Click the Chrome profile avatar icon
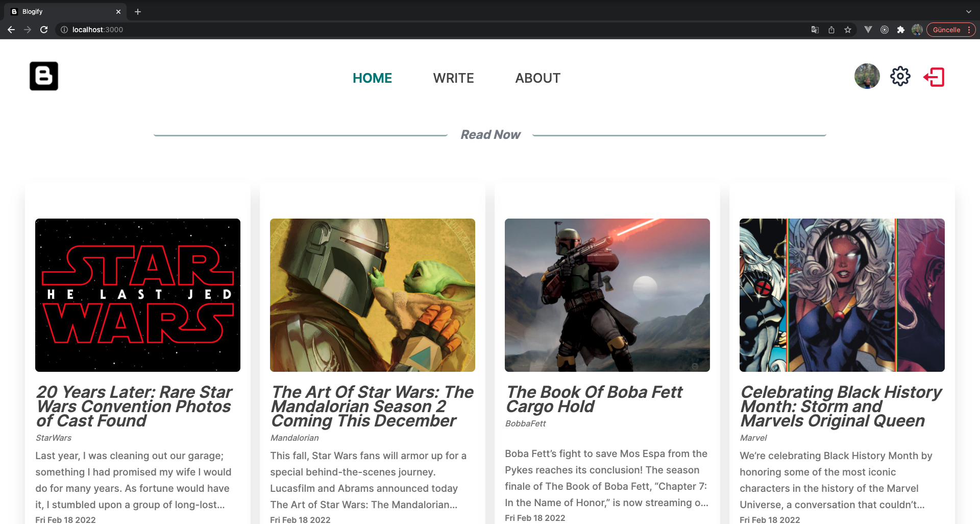980x524 pixels. (x=917, y=30)
